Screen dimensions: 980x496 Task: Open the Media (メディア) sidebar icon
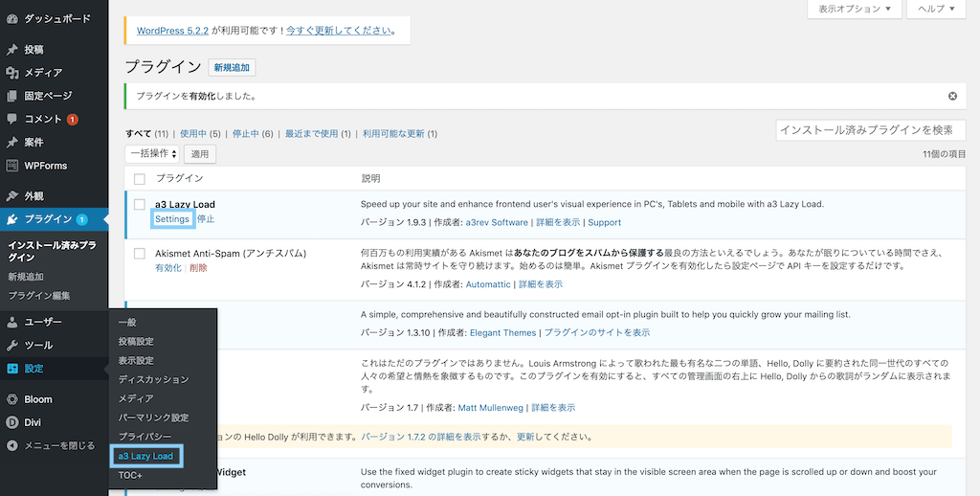click(x=11, y=73)
